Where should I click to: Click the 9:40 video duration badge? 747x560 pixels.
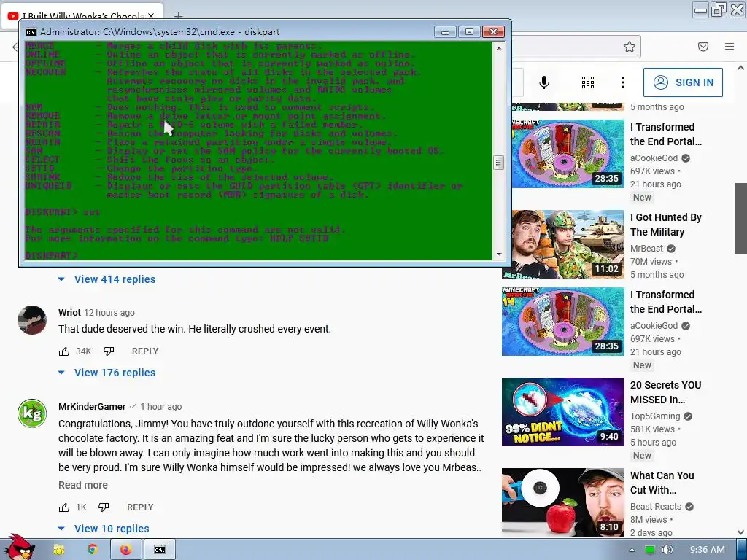[x=609, y=437]
